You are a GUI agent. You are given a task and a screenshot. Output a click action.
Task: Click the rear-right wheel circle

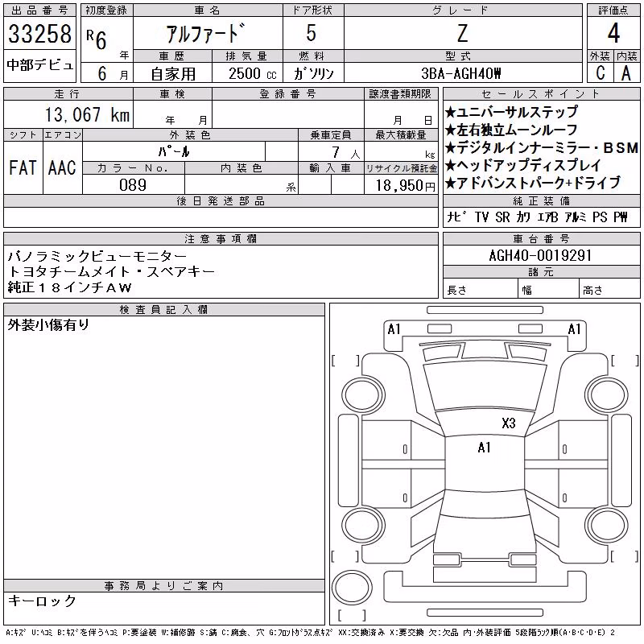click(608, 526)
